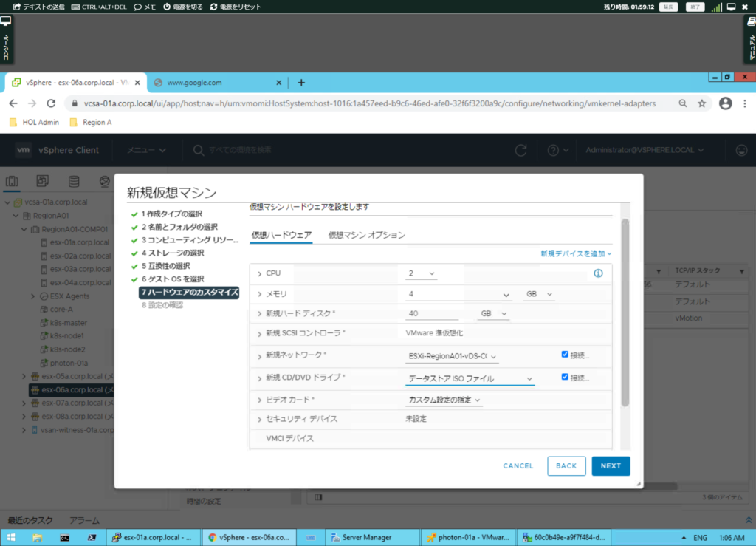Click the 新規デバイスを追加 link
Viewport: 756px width, 546px height.
574,253
